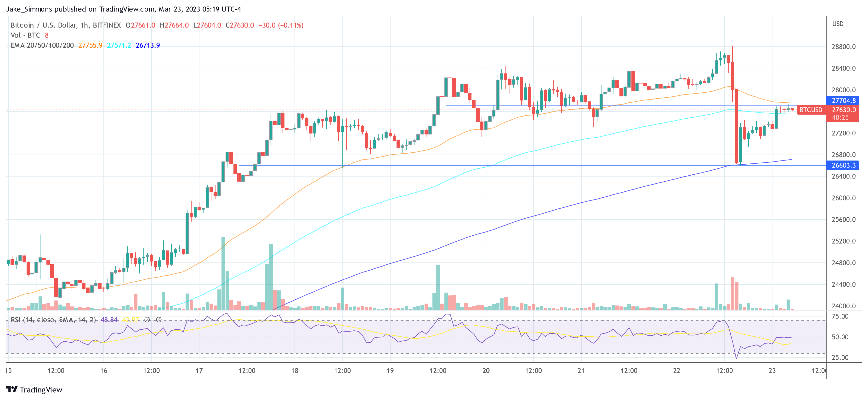Click the countdown timer 40:25
868x400 pixels.
coord(840,117)
